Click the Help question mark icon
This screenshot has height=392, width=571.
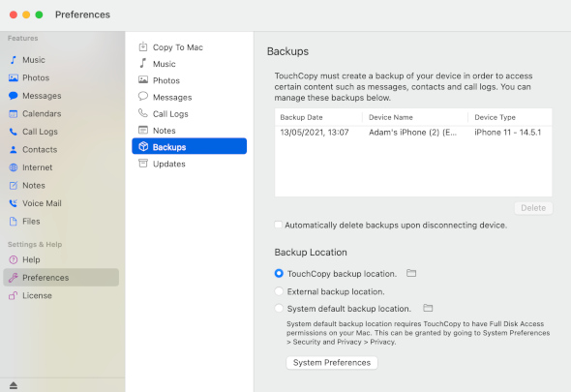pos(14,259)
